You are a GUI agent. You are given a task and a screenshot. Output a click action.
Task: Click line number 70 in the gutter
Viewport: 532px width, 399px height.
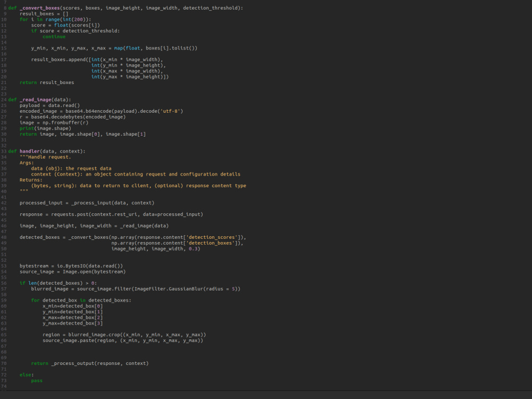pyautogui.click(x=4, y=363)
